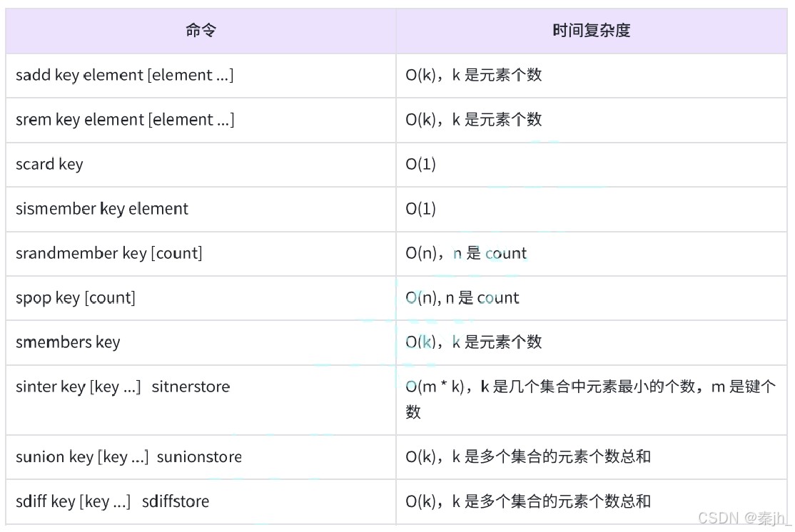The height and width of the screenshot is (532, 795).
Task: Click the sismember key element cell
Action: click(x=102, y=209)
